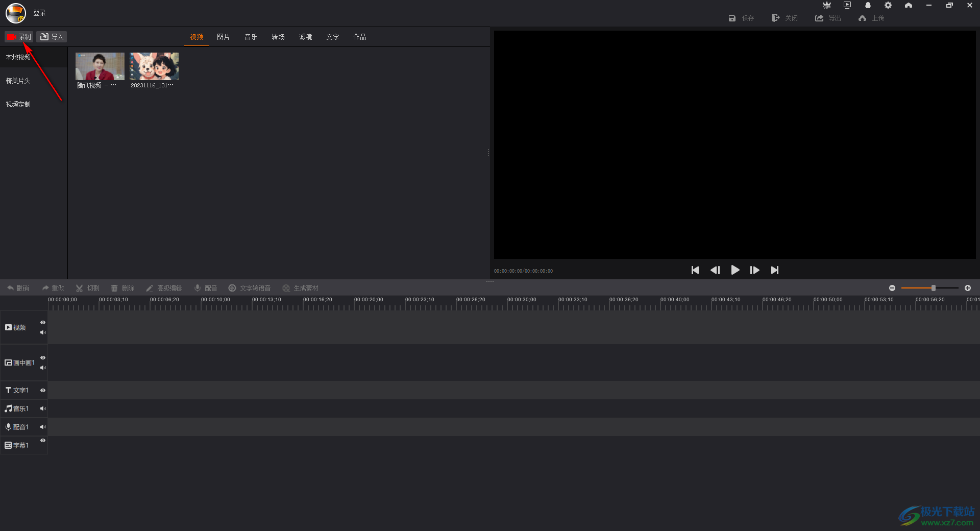
Task: Click the Import (导入) button
Action: click(x=52, y=37)
